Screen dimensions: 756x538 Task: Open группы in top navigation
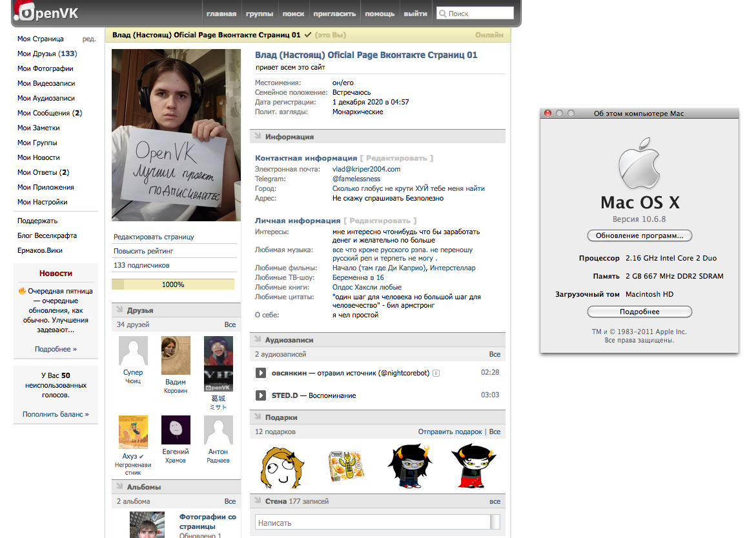coord(259,14)
